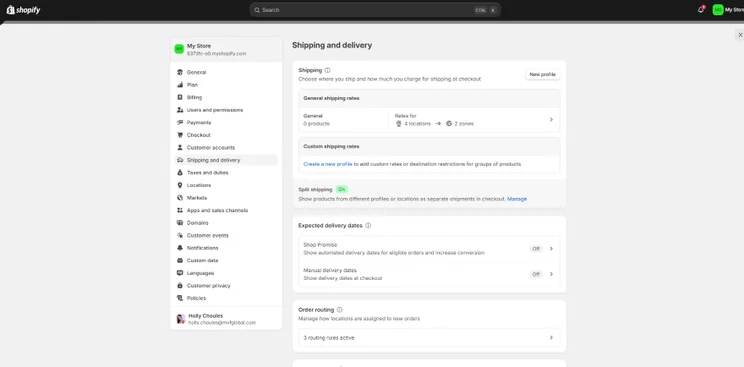Click the Search input field in top bar
The height and width of the screenshot is (367, 744).
pyautogui.click(x=375, y=10)
